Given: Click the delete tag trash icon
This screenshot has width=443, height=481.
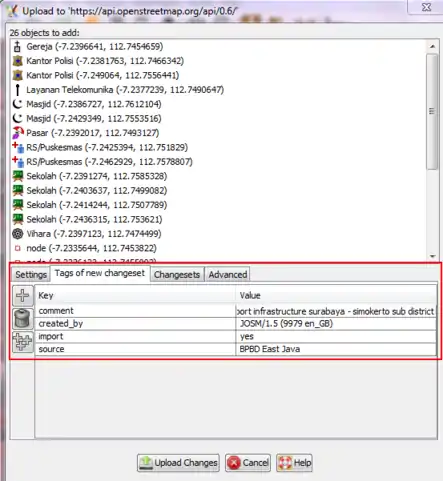Looking at the screenshot, I should [23, 318].
